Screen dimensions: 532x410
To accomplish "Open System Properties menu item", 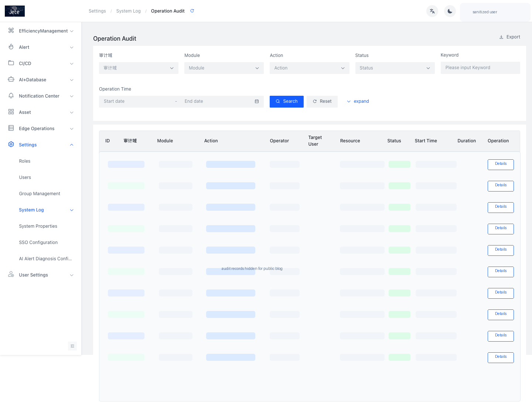I will pyautogui.click(x=38, y=226).
